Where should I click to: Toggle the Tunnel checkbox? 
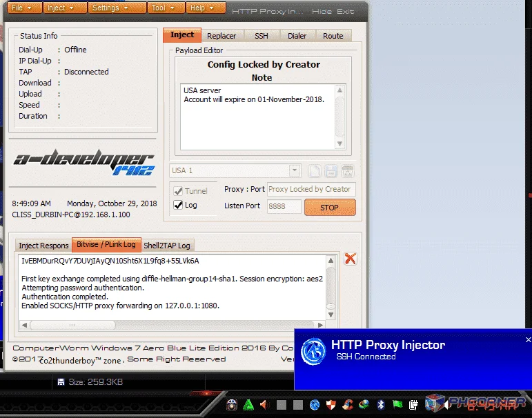click(178, 191)
